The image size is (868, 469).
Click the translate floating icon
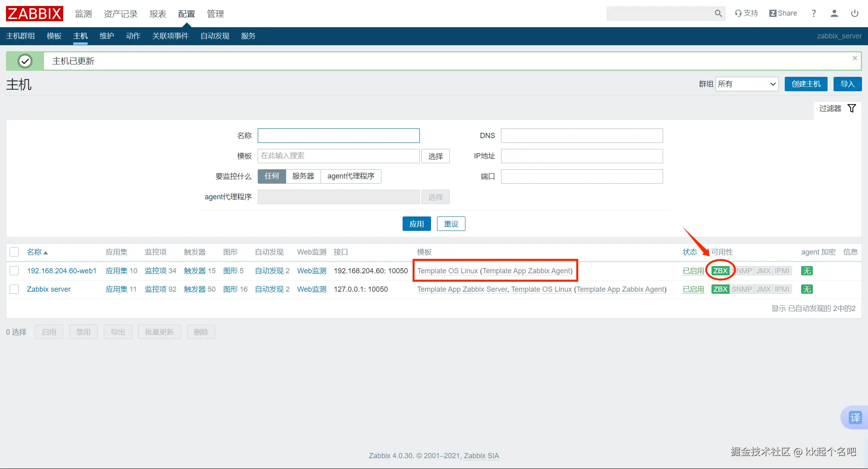(855, 418)
